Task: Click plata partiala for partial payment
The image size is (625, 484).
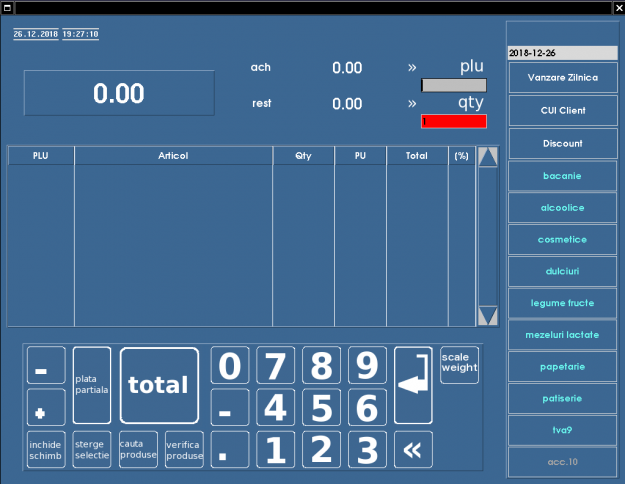Action: [x=92, y=385]
